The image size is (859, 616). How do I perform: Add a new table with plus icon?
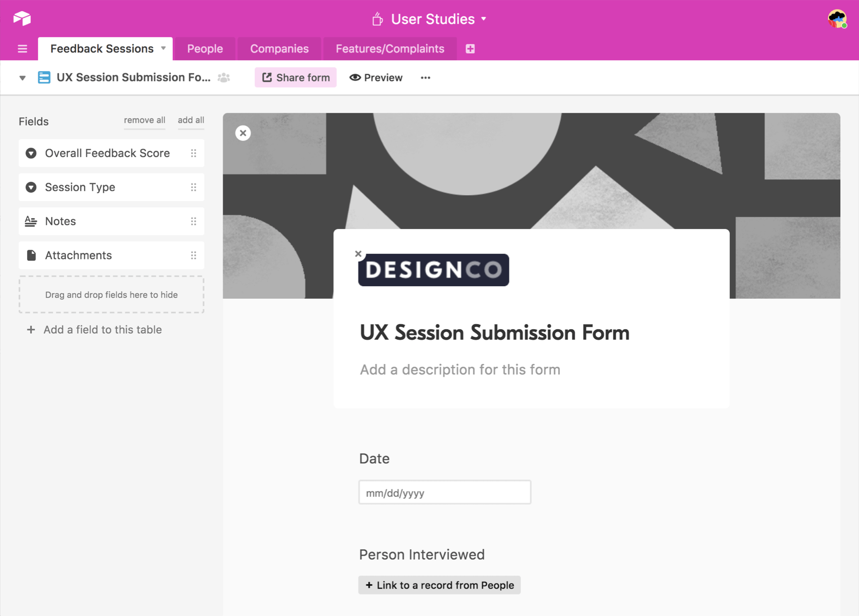[x=470, y=49]
